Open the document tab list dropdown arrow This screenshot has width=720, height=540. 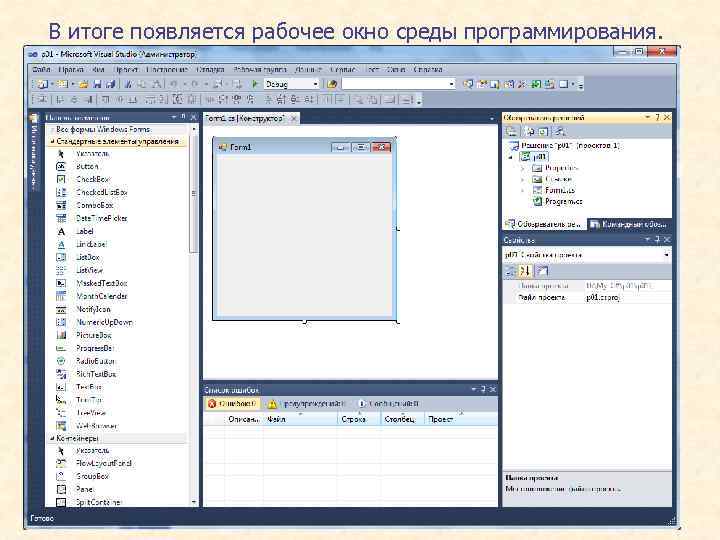pyautogui.click(x=492, y=118)
